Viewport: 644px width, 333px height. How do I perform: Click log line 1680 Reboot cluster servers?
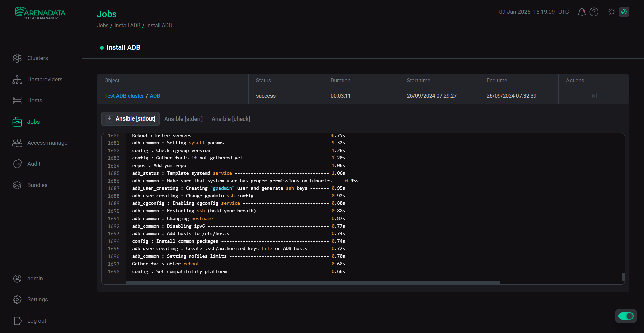(x=238, y=135)
